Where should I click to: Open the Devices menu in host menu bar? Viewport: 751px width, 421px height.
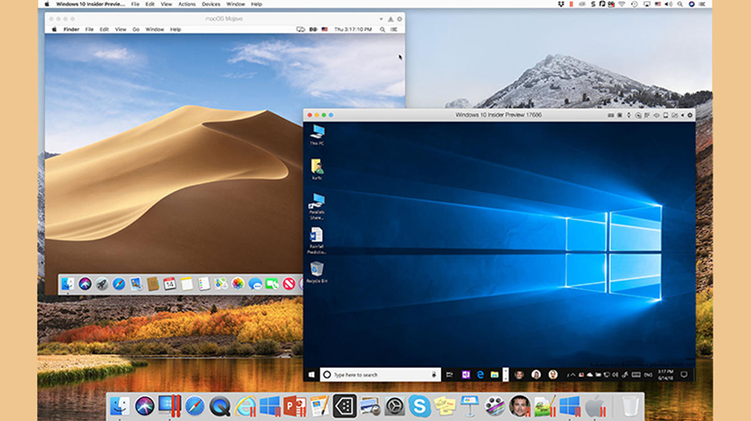[x=211, y=4]
